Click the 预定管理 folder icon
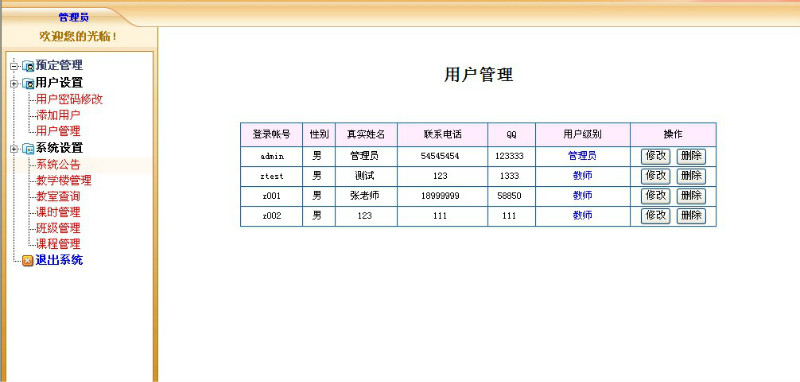Screen dimensions: 800x382 (28, 66)
